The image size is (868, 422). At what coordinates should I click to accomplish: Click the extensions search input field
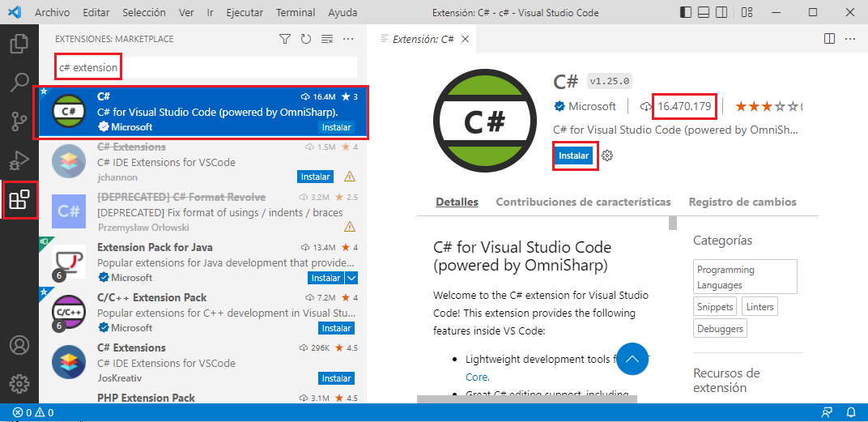tap(206, 67)
